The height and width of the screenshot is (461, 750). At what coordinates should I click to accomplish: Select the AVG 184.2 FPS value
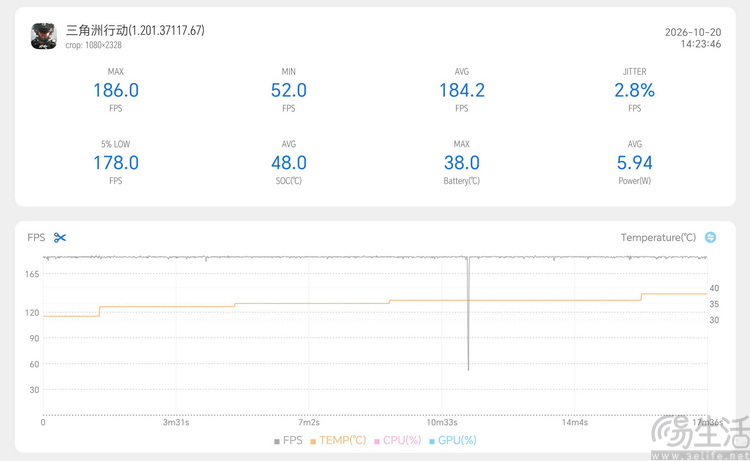coord(462,90)
